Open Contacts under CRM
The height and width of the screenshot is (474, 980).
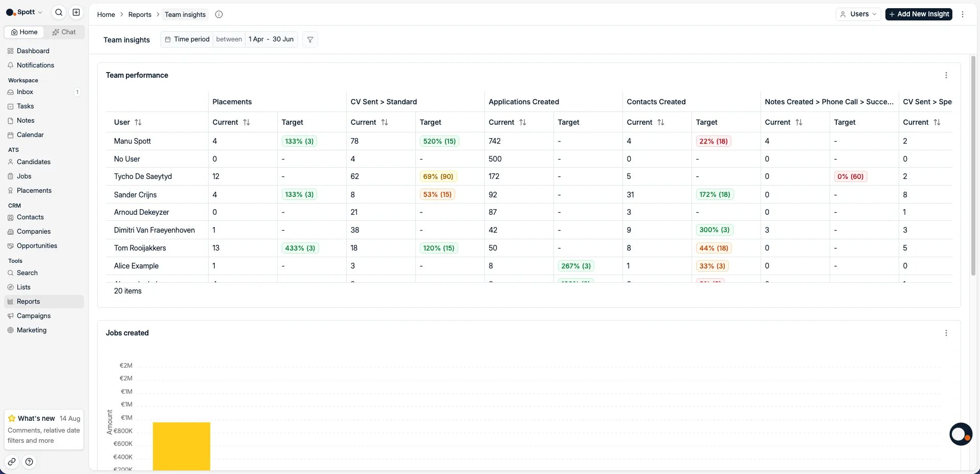click(44, 217)
